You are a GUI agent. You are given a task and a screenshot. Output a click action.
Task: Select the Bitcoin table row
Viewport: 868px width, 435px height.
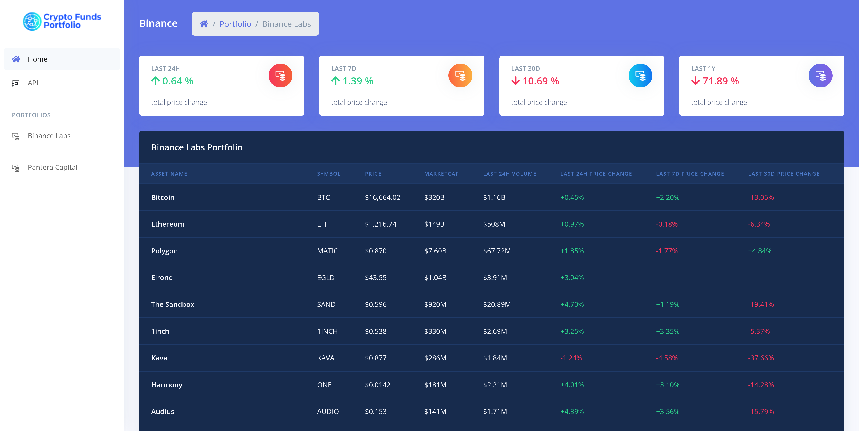pyautogui.click(x=163, y=197)
